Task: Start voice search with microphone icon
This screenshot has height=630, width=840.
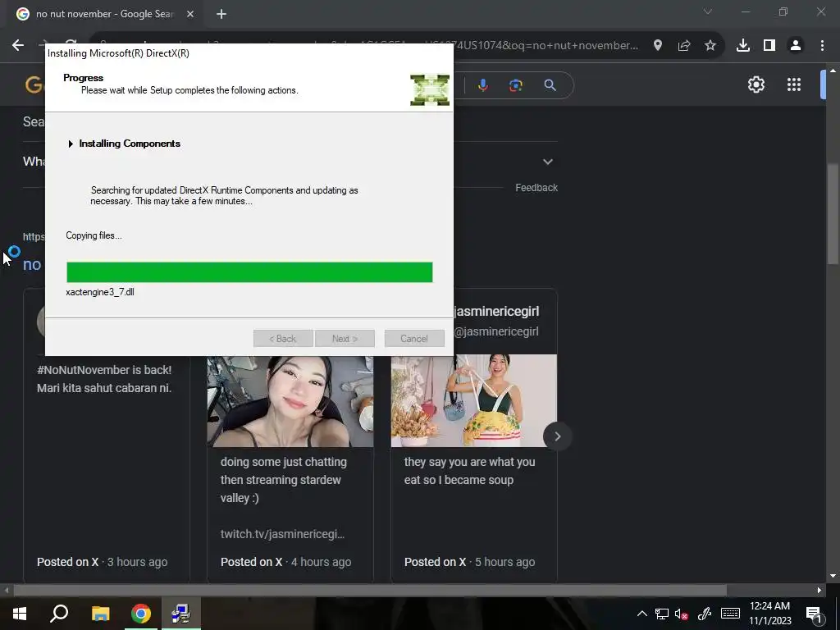Action: (x=482, y=85)
